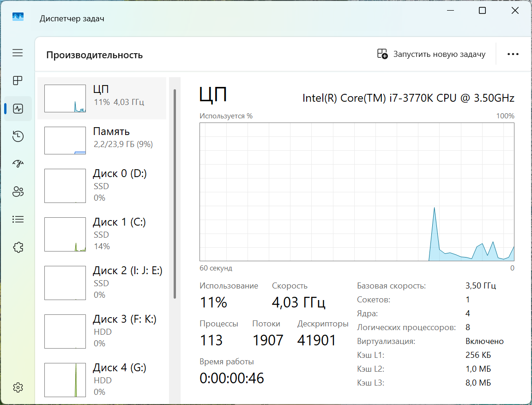Select Диск 1 (C:) entry
Image resolution: width=532 pixels, height=405 pixels.
102,234
